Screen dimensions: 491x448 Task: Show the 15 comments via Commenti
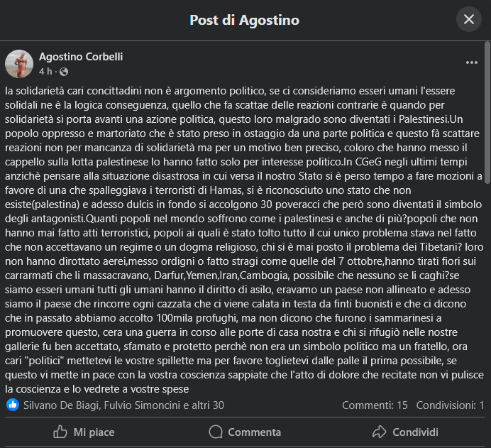coord(375,405)
